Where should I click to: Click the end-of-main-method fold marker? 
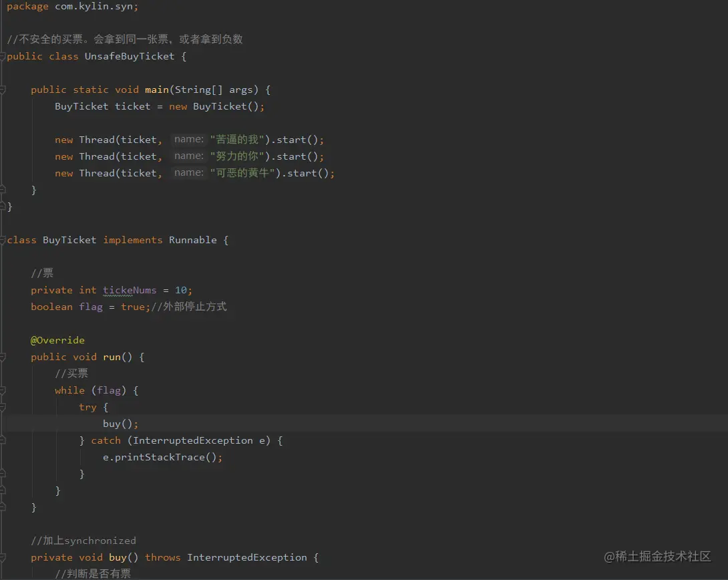point(2,190)
